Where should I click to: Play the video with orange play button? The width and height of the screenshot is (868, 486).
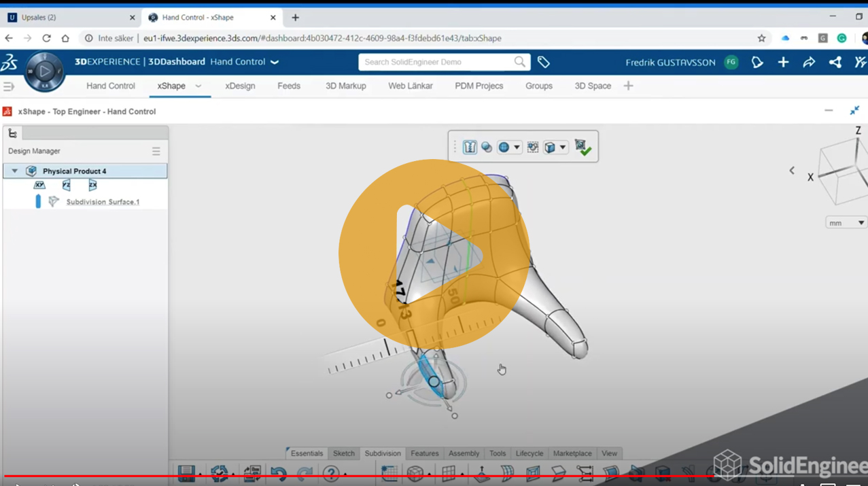point(434,254)
